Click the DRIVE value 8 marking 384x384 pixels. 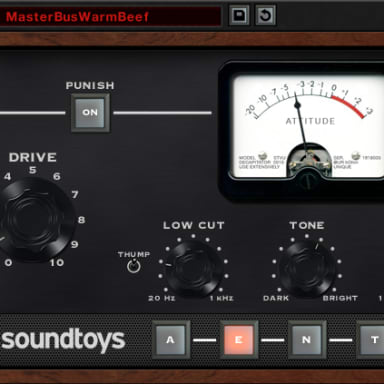tap(82, 220)
